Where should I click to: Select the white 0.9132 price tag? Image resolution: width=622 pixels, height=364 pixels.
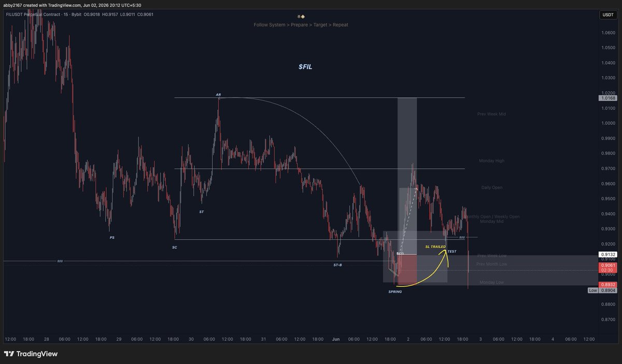click(607, 254)
